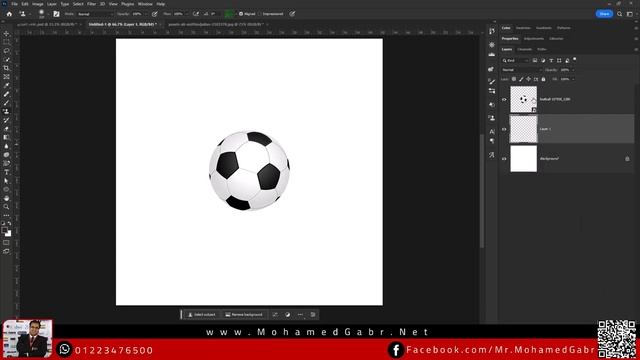Toggle the Impressionist checkbox
This screenshot has width=640, height=360.
pos(260,14)
